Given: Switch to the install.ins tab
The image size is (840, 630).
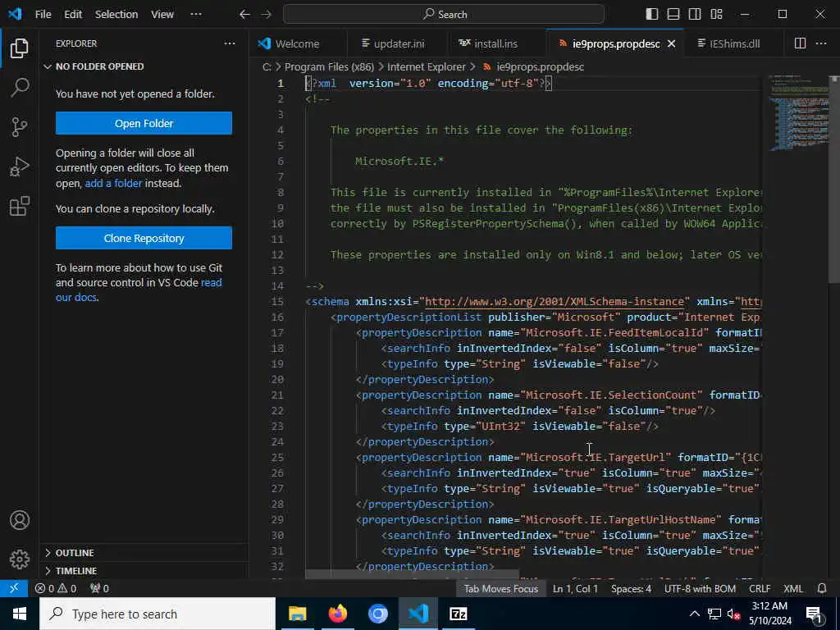Looking at the screenshot, I should (x=495, y=44).
